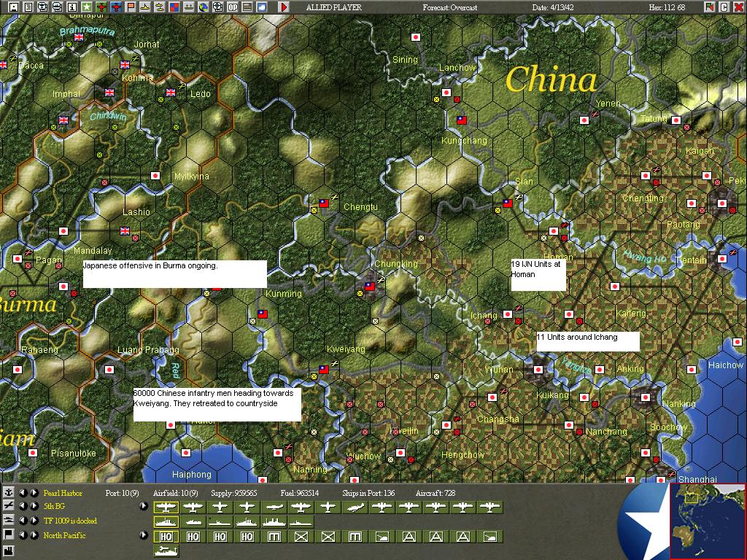This screenshot has height=560, width=747.
Task: Click the Chinese flag at Kweiyang
Action: point(323,369)
